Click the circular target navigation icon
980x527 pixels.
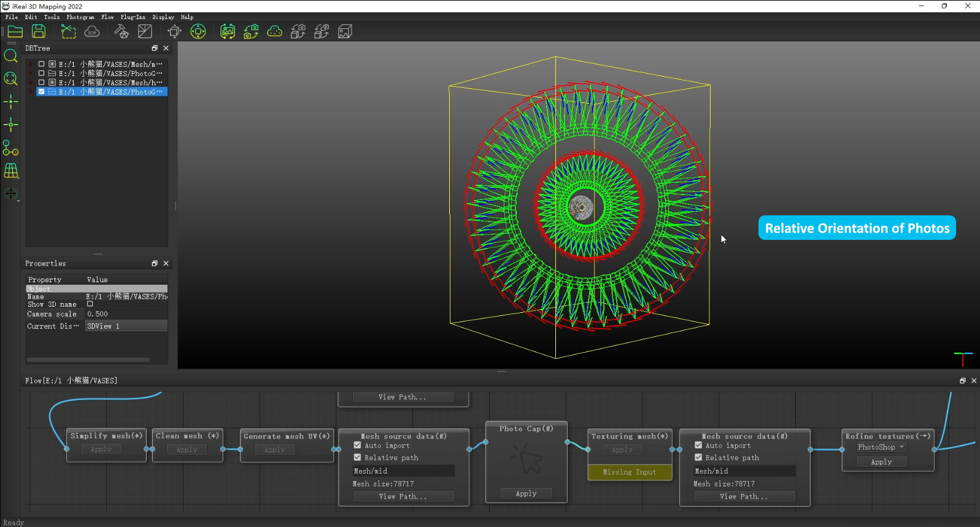point(198,31)
